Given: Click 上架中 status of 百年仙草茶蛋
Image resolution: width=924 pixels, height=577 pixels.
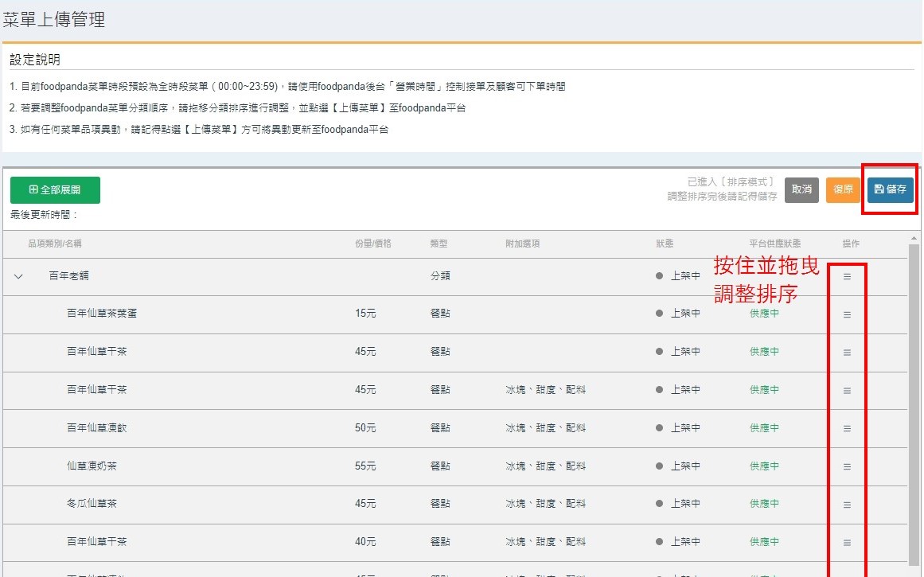Looking at the screenshot, I should [684, 314].
